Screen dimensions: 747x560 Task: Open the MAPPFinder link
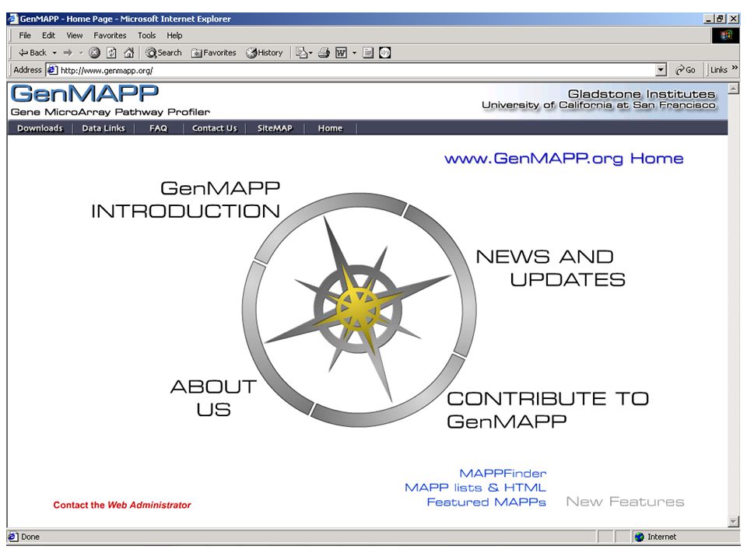tap(503, 474)
